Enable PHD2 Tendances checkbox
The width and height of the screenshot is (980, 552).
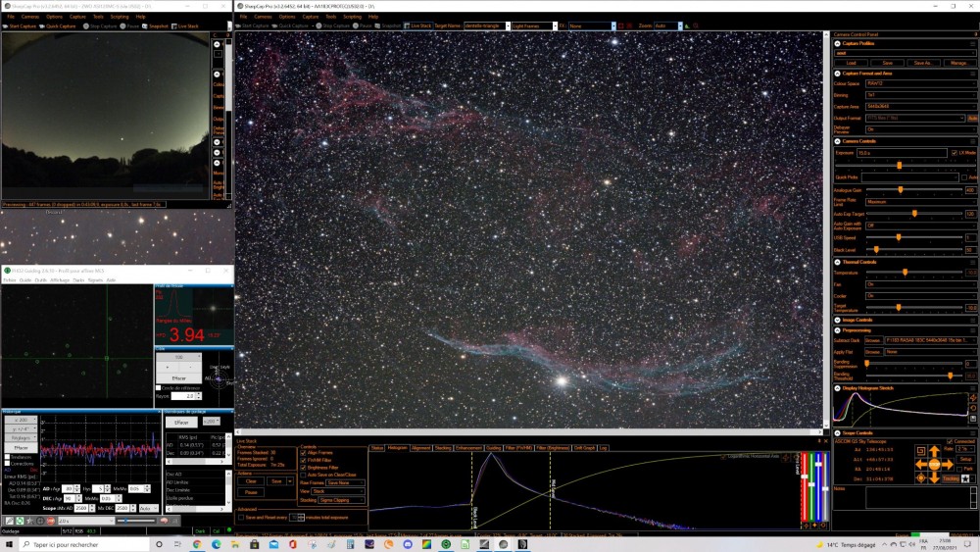pyautogui.click(x=7, y=457)
